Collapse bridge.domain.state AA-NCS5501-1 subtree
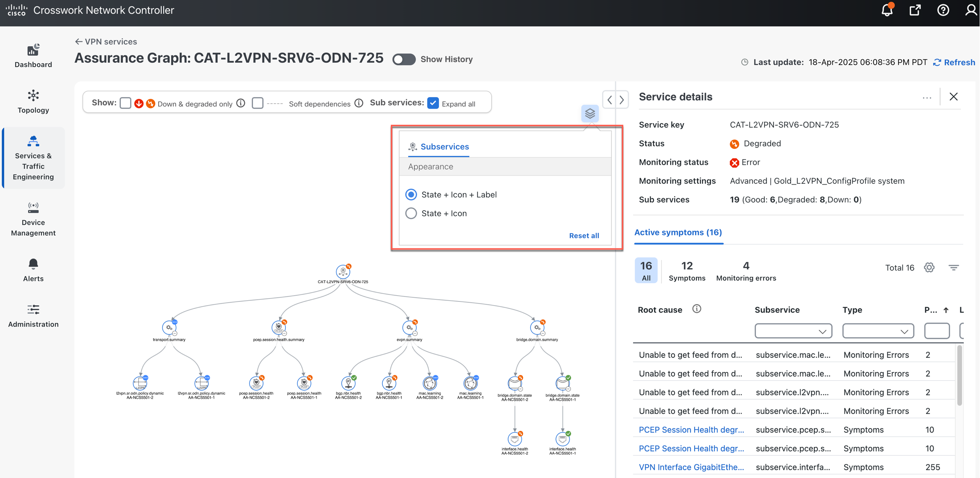The image size is (980, 478). [x=568, y=389]
